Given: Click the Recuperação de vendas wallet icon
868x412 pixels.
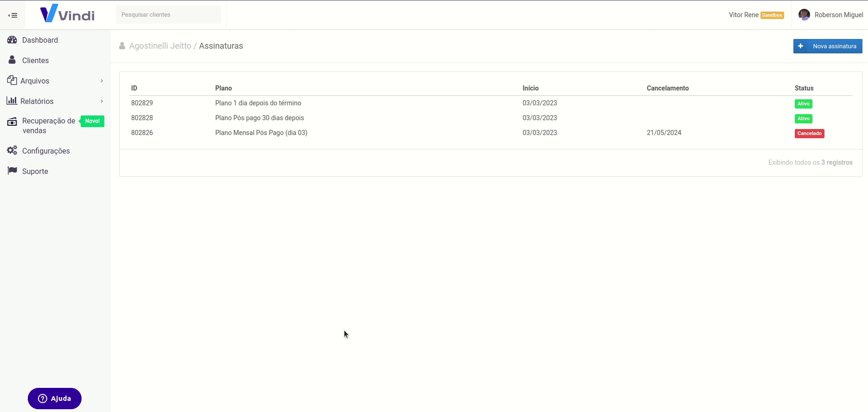Looking at the screenshot, I should (x=12, y=122).
